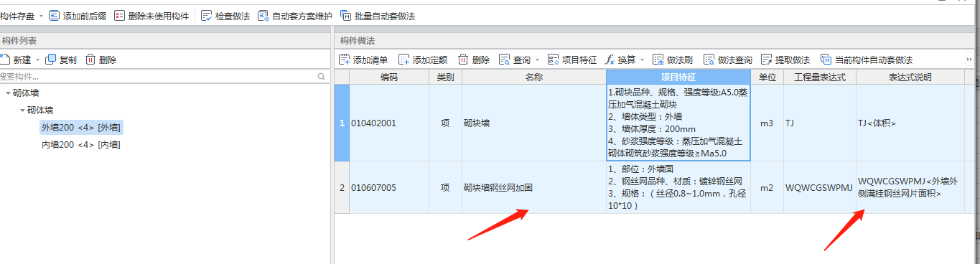Click the highlighted 项目特征 column header
This screenshot has height=264, width=980.
coord(678,77)
